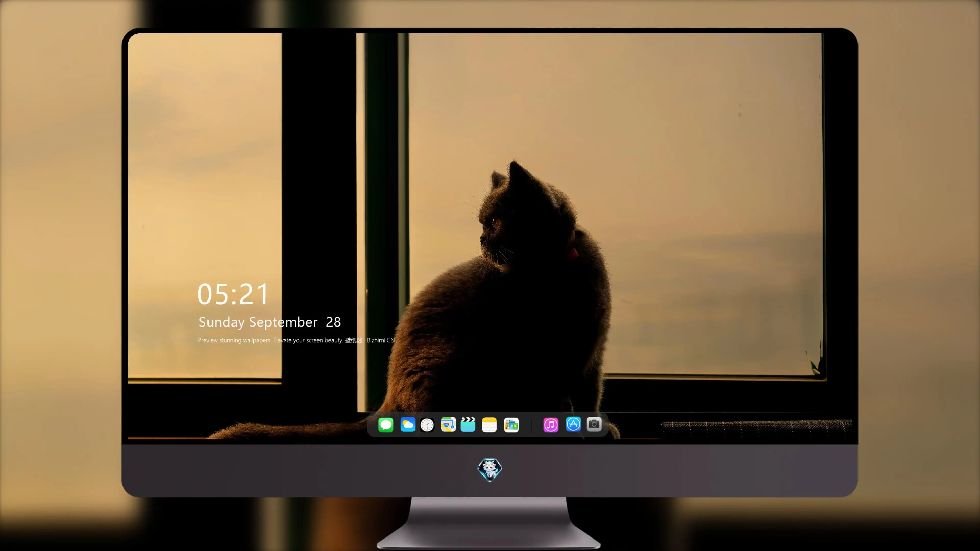Open the Maps app from the dock

pos(448,424)
